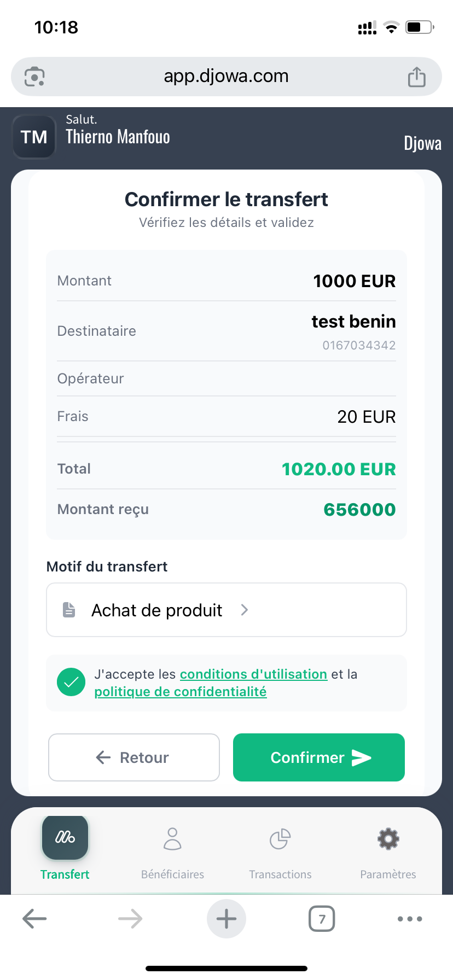The width and height of the screenshot is (453, 980).
Task: Tap the camera scan icon in address bar
Action: click(x=34, y=77)
